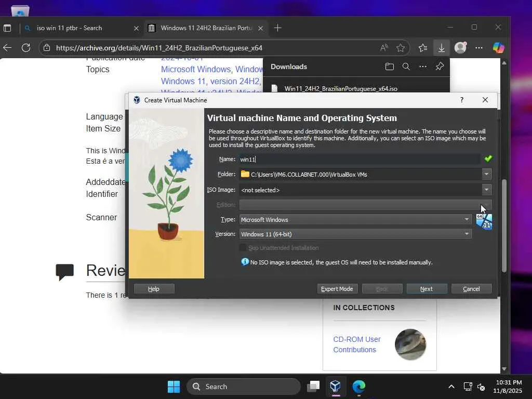Open the Version dropdown showing Windows 11
Viewport: 532px width, 399px height.
[x=355, y=234]
